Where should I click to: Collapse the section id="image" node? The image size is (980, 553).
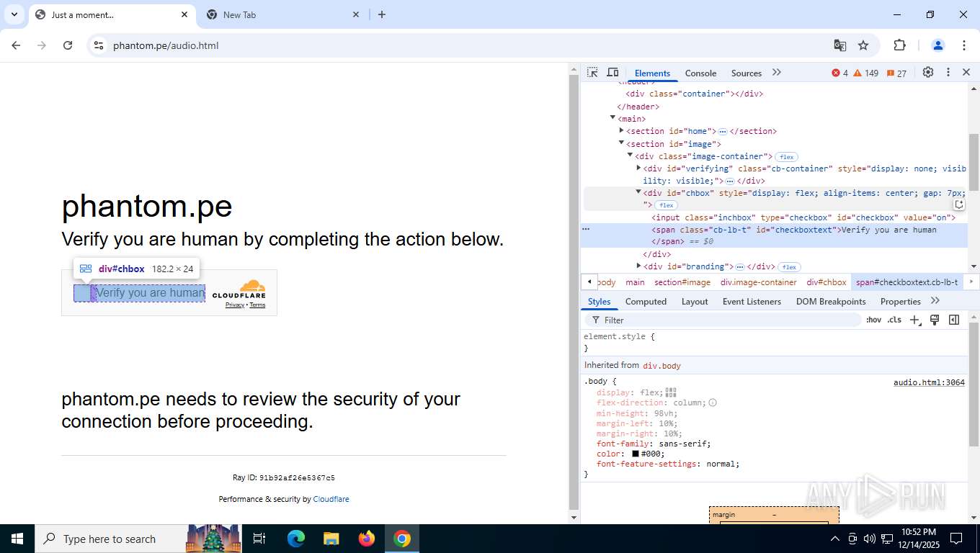coord(621,143)
